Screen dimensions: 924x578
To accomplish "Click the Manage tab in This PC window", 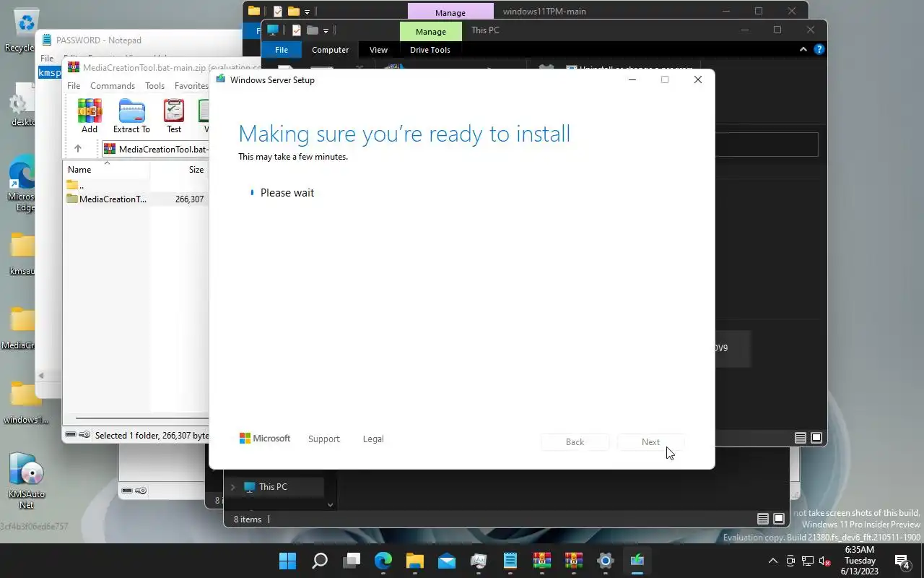I will 431,32.
